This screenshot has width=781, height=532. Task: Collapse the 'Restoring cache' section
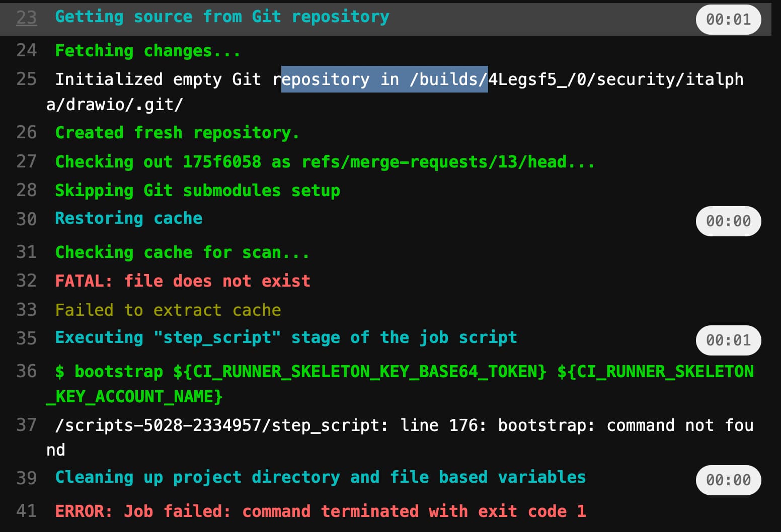(x=128, y=218)
